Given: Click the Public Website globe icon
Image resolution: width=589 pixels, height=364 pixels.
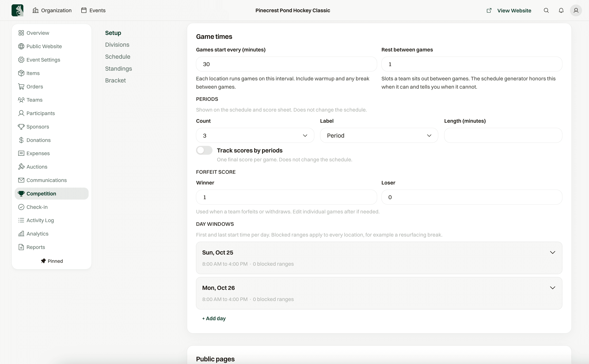Looking at the screenshot, I should (x=21, y=46).
